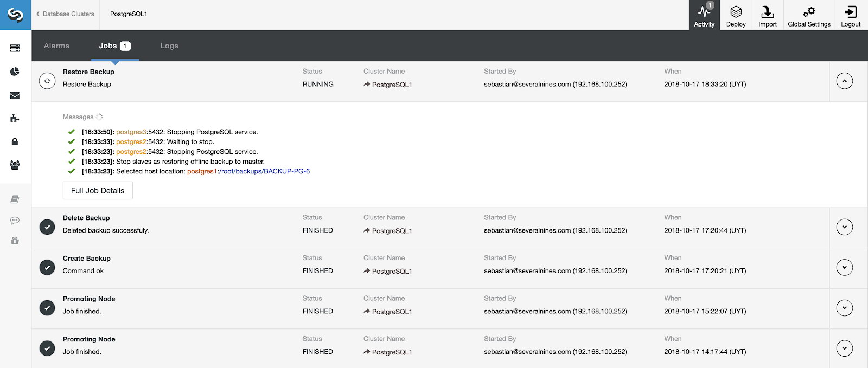Click the Messages loading spinner
This screenshot has width=868, height=368.
[x=100, y=117]
